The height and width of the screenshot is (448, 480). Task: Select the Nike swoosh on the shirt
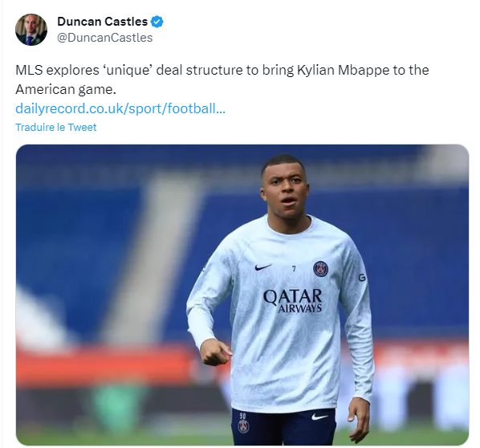pyautogui.click(x=263, y=267)
